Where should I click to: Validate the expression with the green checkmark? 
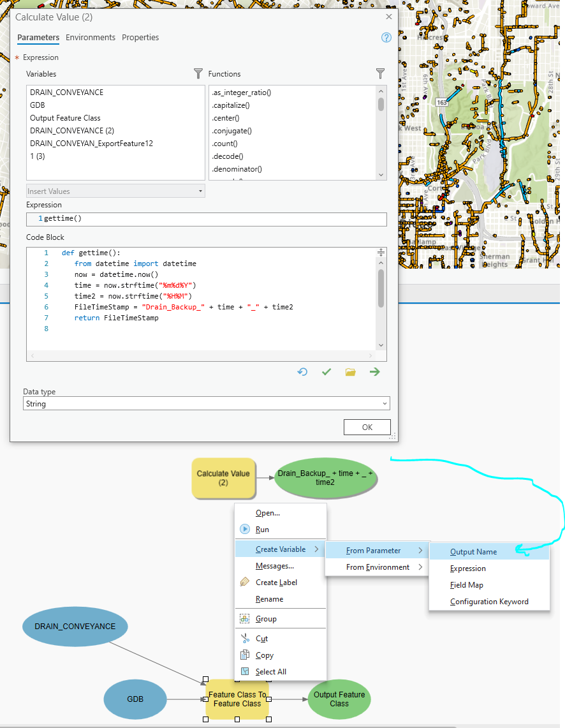coord(327,372)
